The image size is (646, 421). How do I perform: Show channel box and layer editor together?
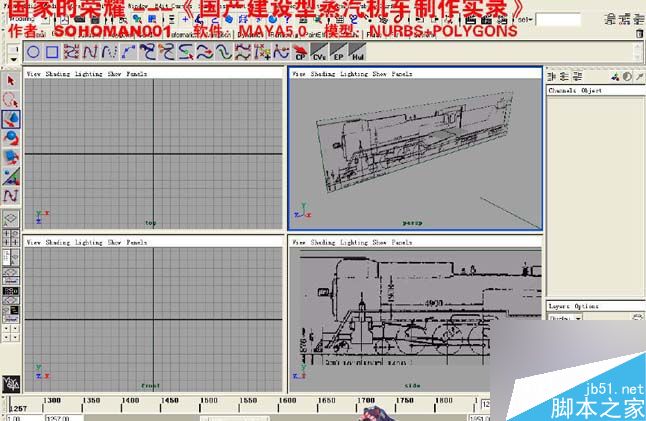click(577, 76)
